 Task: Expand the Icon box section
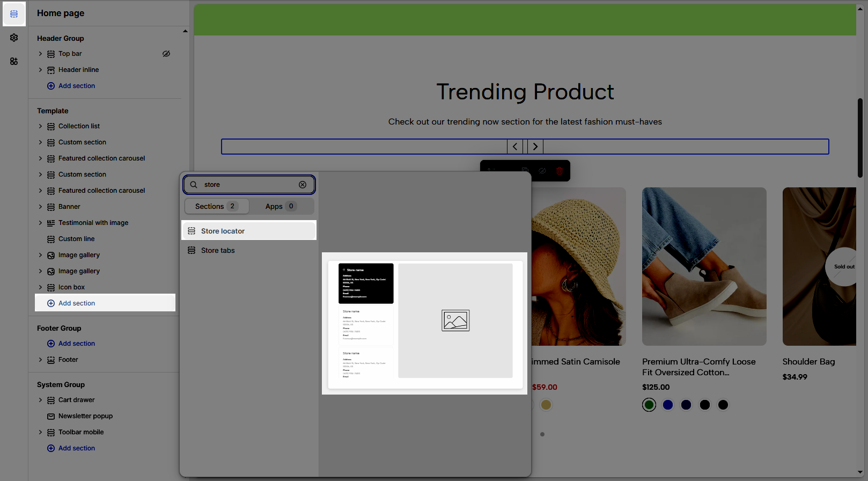pos(40,287)
